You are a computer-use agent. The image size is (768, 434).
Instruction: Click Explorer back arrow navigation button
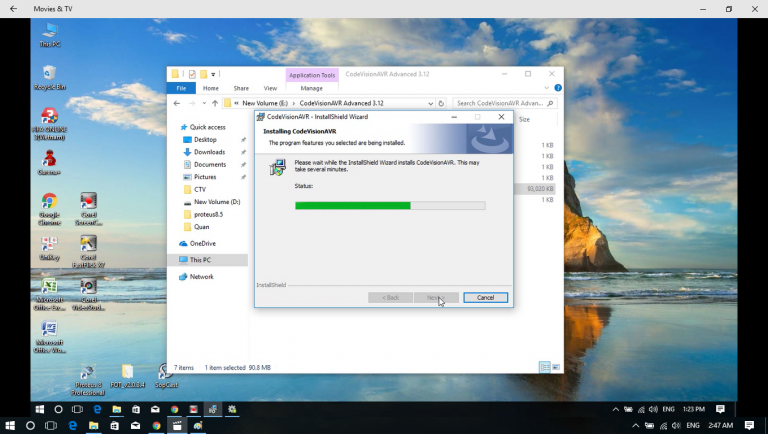[x=177, y=103]
